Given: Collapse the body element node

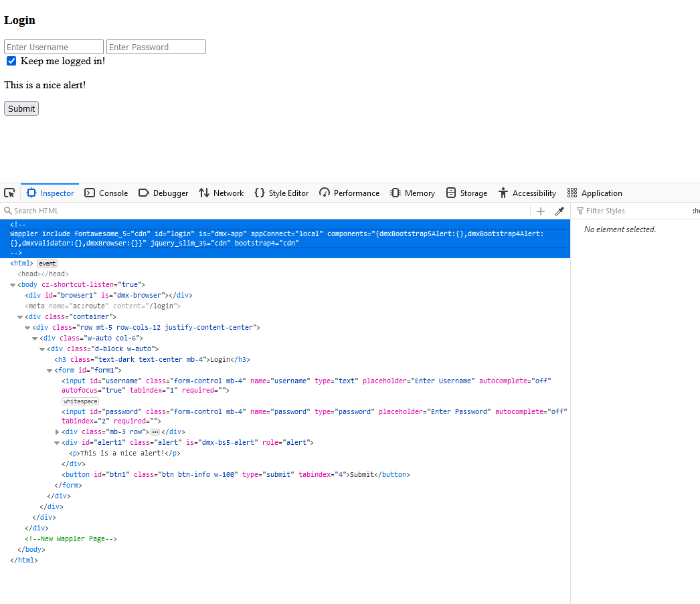Looking at the screenshot, I should click(13, 285).
